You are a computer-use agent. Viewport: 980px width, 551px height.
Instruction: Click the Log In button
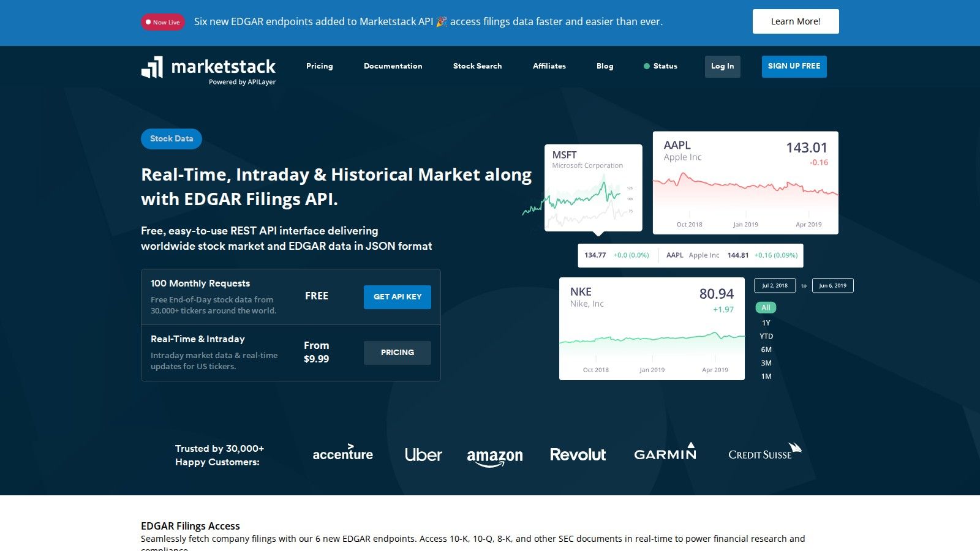pos(723,67)
